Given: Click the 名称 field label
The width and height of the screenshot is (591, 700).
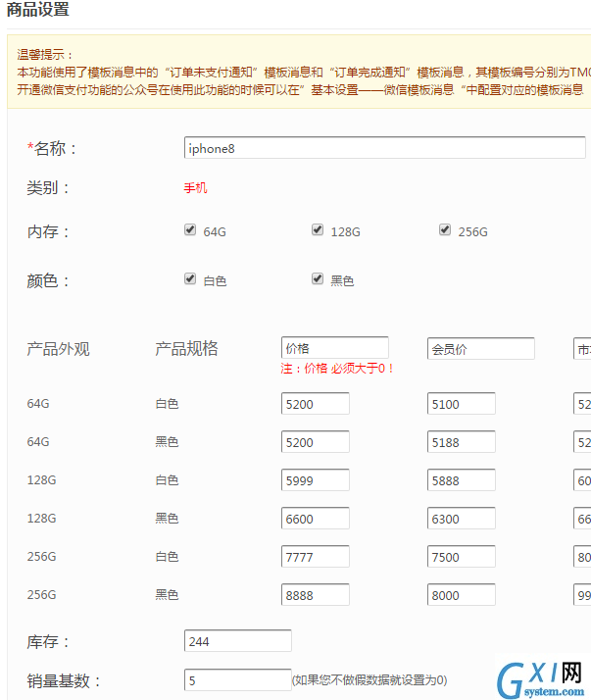Looking at the screenshot, I should pyautogui.click(x=52, y=148).
